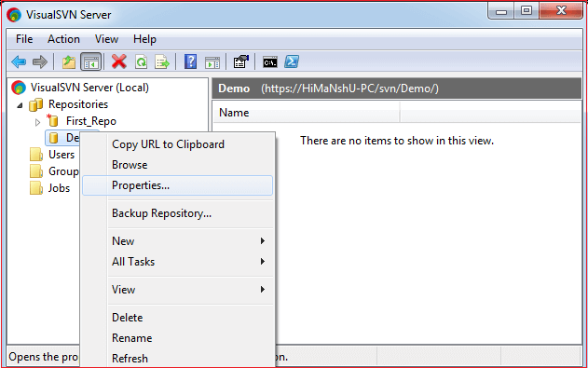This screenshot has width=588, height=368.
Task: Toggle the Show/Hide Console Tree icon
Action: pos(91,61)
